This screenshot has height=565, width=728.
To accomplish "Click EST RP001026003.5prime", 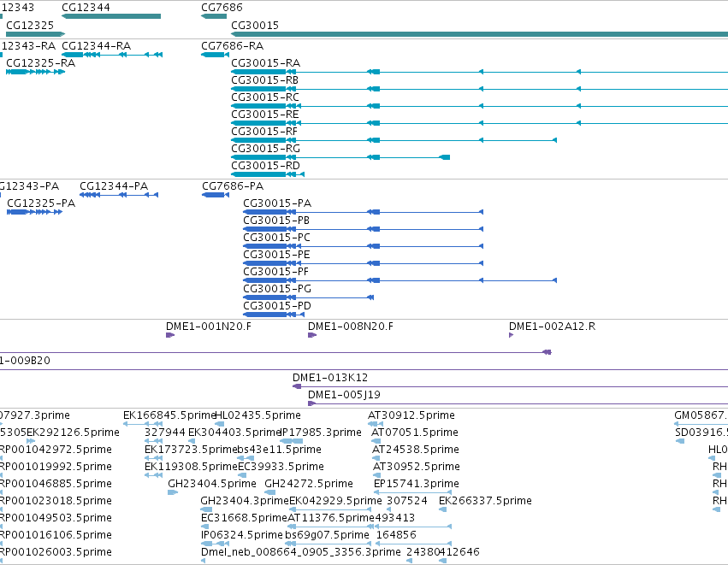I will coord(56,552).
